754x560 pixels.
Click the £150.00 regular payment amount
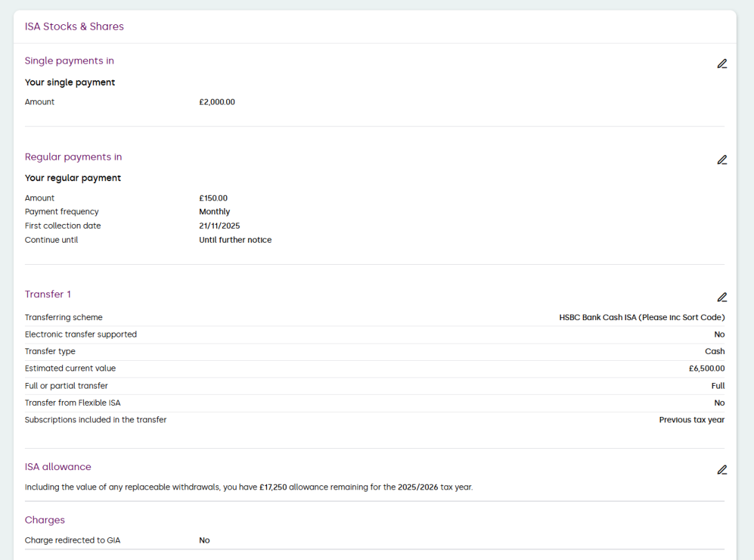213,198
